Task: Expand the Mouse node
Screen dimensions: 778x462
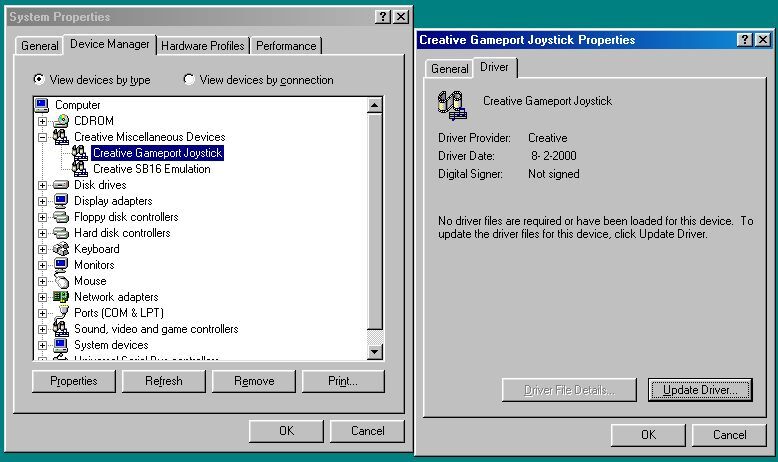Action: click(x=43, y=281)
